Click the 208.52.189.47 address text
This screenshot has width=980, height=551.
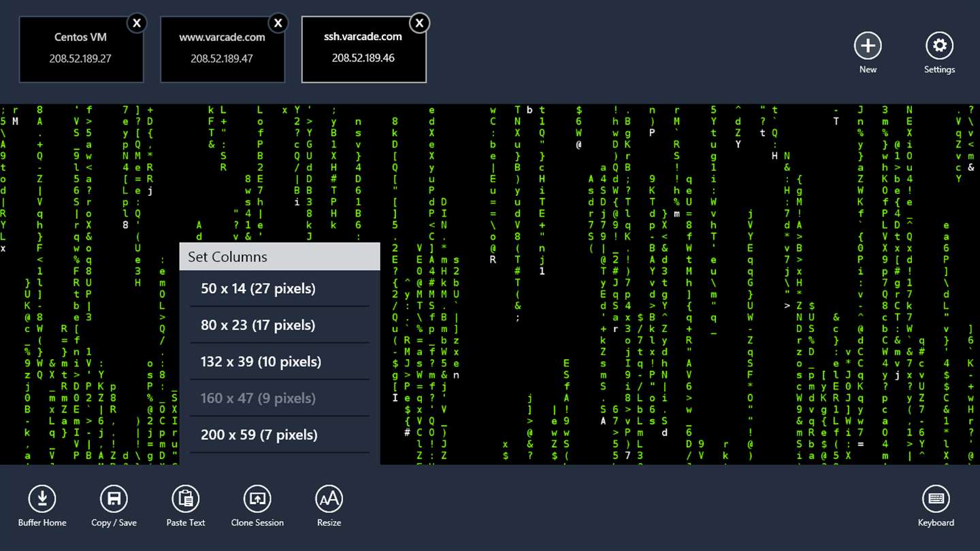tap(222, 59)
